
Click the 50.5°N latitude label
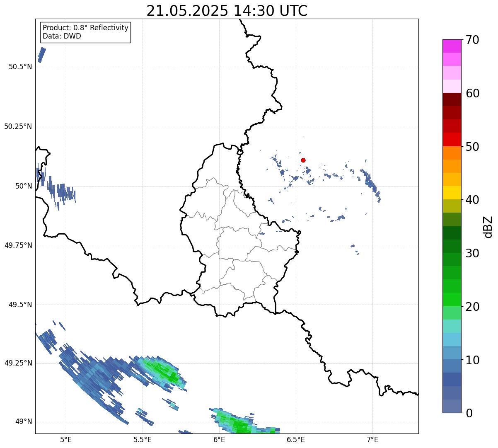pyautogui.click(x=20, y=67)
